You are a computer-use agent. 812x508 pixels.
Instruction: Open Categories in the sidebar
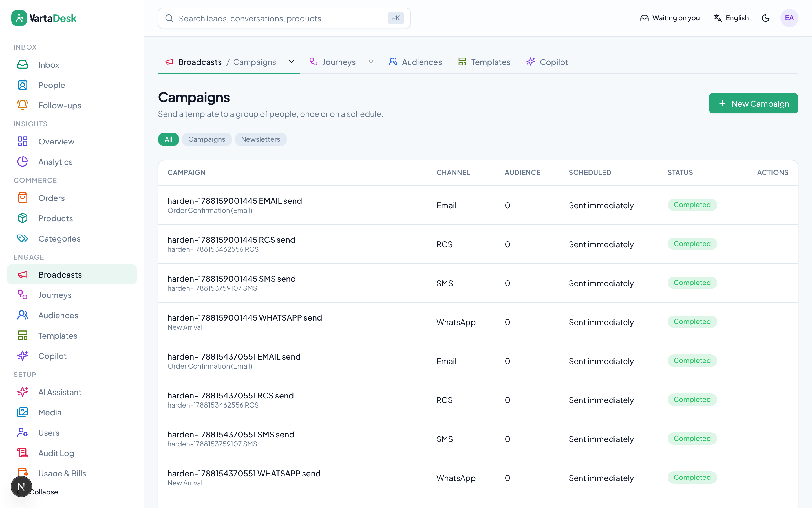(x=72, y=238)
